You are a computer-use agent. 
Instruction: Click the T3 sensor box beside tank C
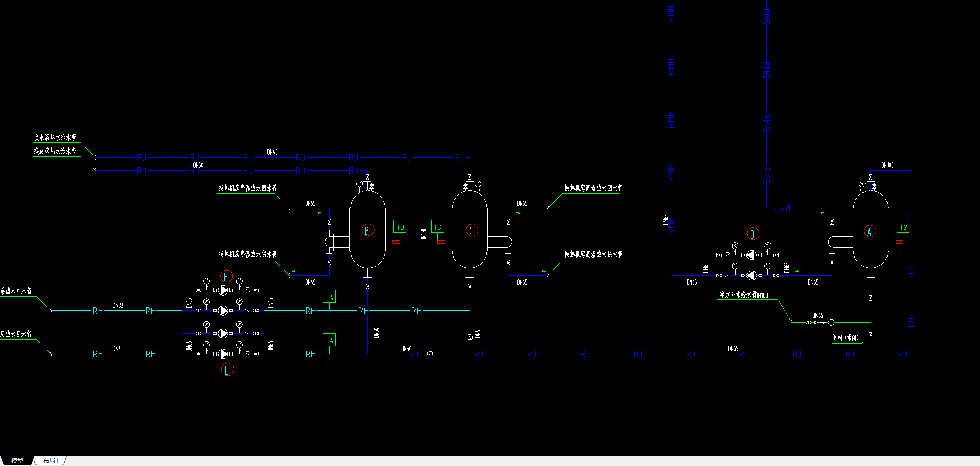pos(437,227)
